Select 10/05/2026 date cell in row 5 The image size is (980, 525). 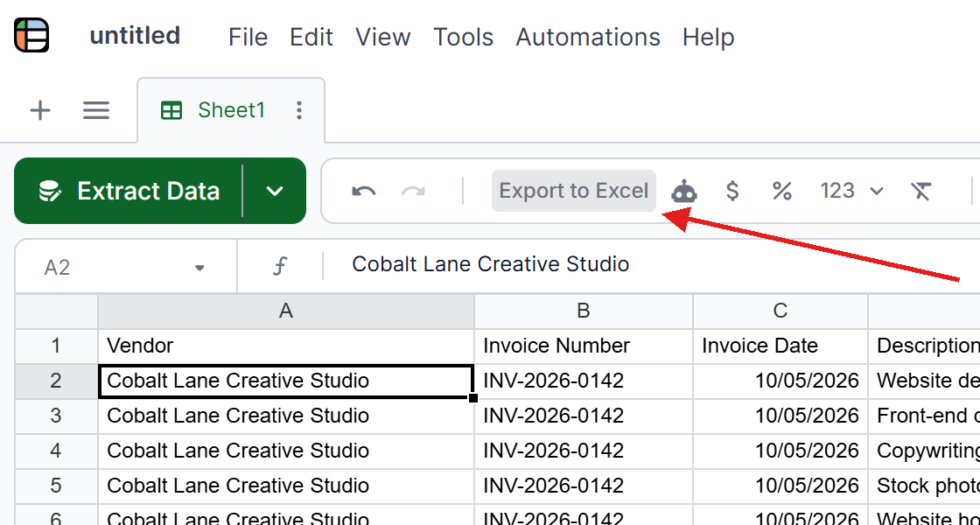click(x=780, y=486)
